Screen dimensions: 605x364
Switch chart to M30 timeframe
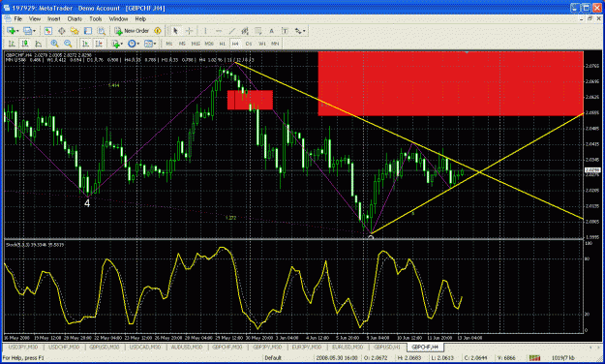209,44
